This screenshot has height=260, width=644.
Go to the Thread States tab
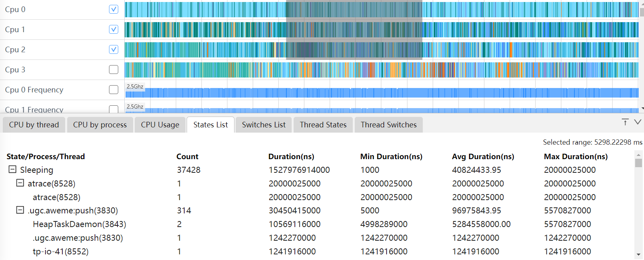click(x=323, y=125)
